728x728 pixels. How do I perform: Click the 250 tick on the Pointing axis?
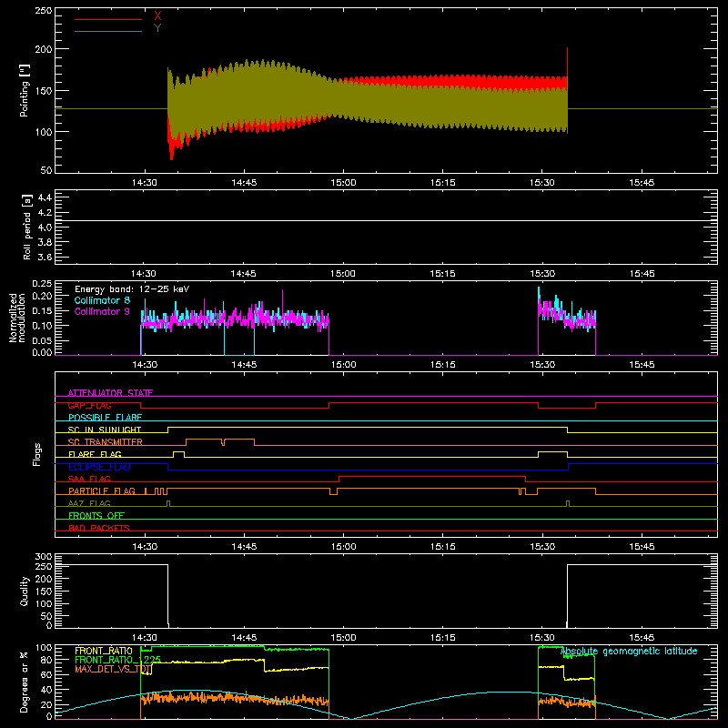[x=44, y=11]
